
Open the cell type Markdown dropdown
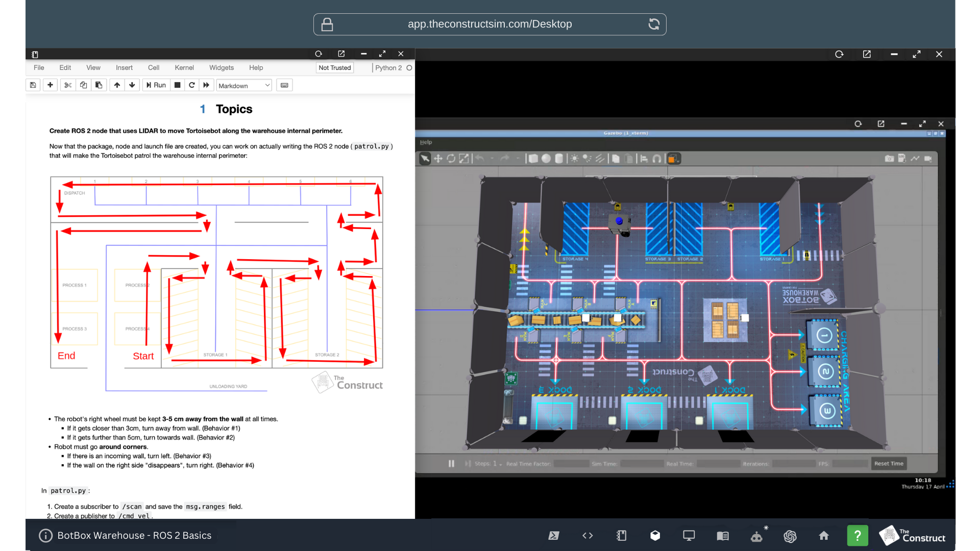point(244,86)
